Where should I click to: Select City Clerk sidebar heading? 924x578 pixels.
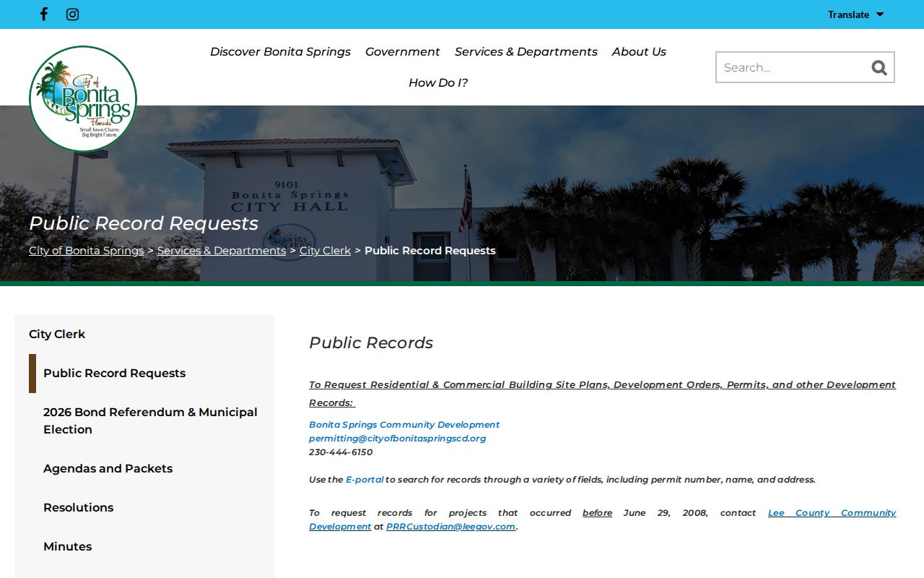(x=57, y=334)
